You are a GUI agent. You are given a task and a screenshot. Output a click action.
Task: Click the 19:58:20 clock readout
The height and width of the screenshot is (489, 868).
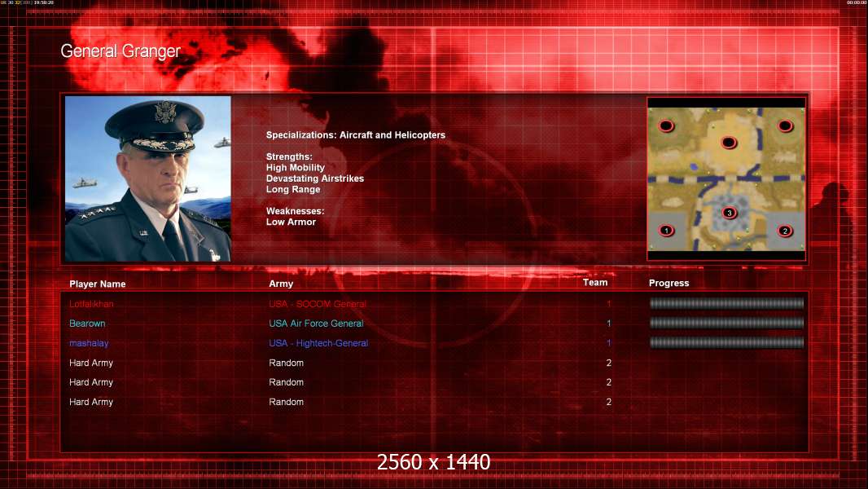point(44,2)
